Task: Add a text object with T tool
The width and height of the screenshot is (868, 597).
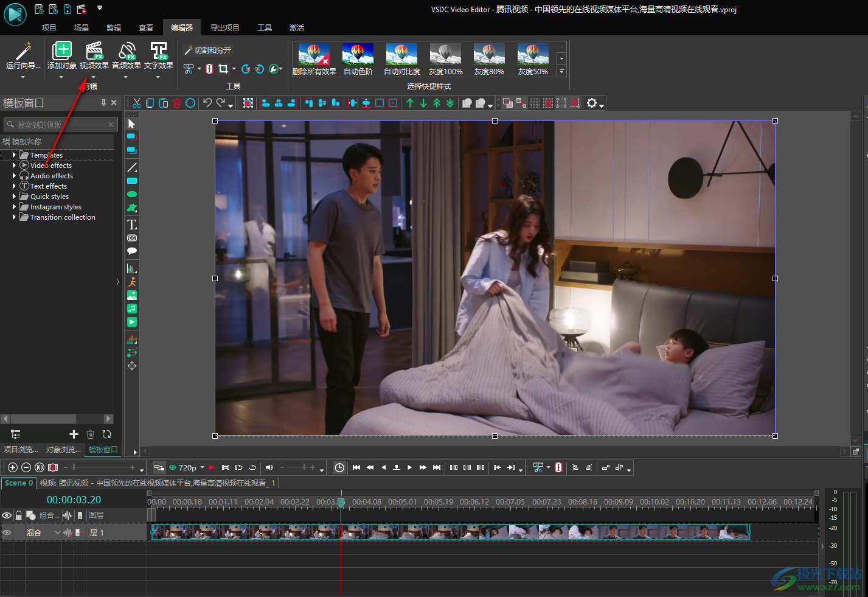Action: [x=132, y=225]
